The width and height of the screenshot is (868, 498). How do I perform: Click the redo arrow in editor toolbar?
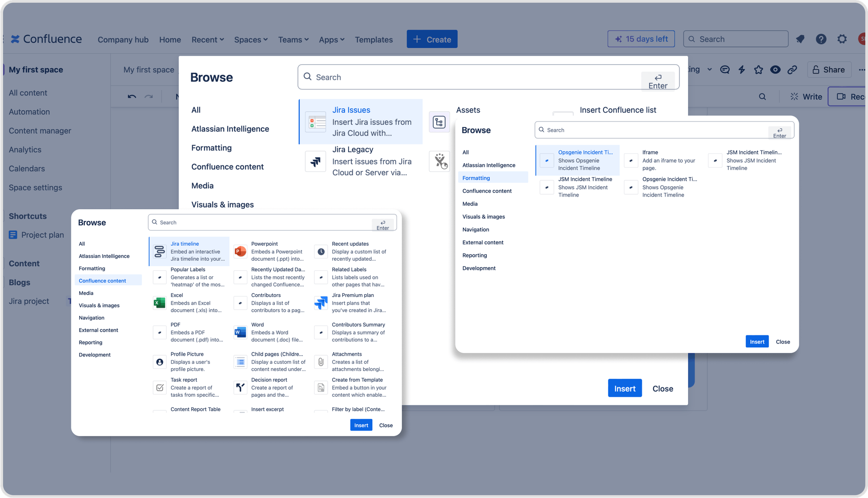(149, 96)
